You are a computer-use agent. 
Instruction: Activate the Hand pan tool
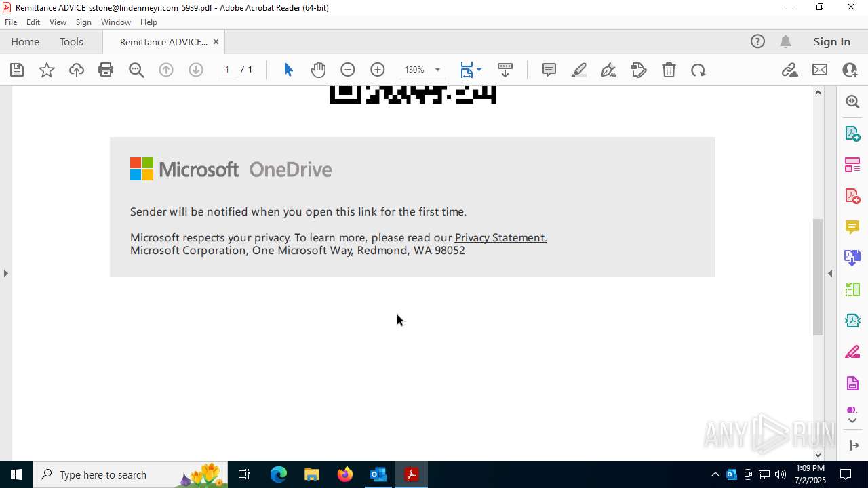coord(318,70)
